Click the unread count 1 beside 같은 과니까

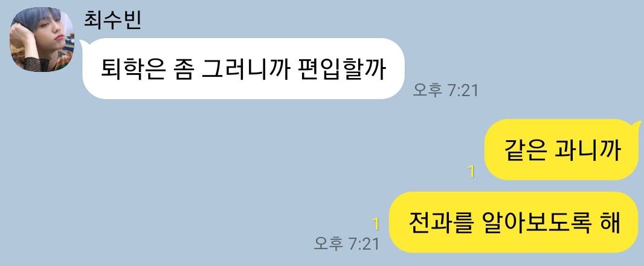471,171
